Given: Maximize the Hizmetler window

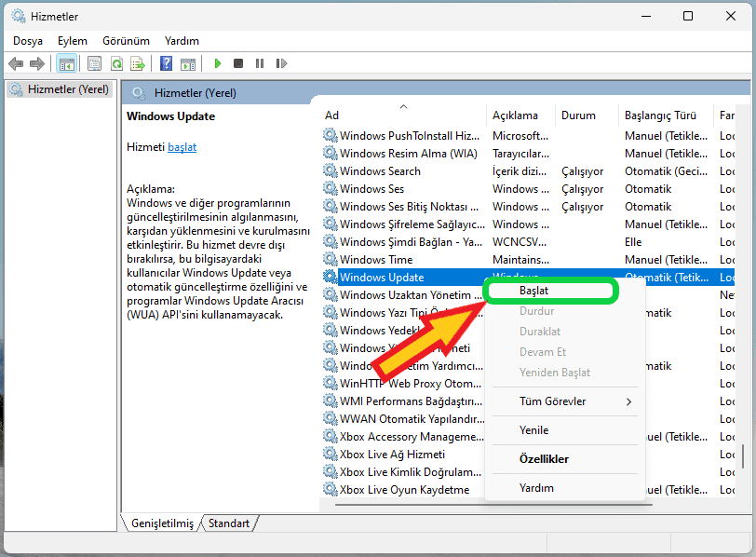Looking at the screenshot, I should click(x=688, y=16).
